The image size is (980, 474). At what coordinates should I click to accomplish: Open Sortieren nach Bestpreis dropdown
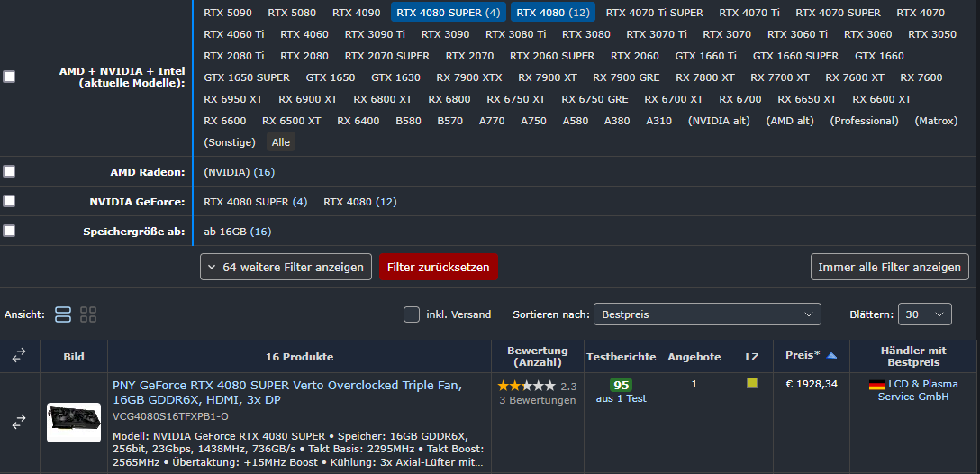point(707,314)
